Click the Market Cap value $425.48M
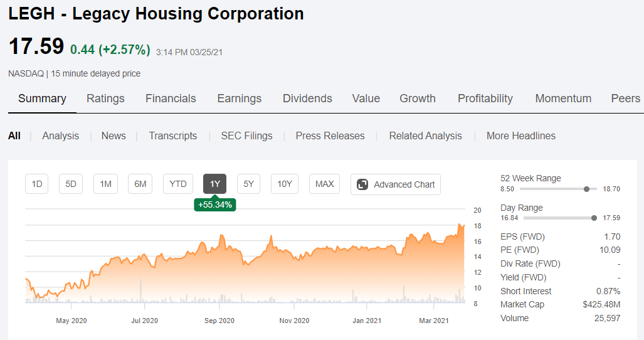Image resolution: width=644 pixels, height=340 pixels. pyautogui.click(x=601, y=304)
